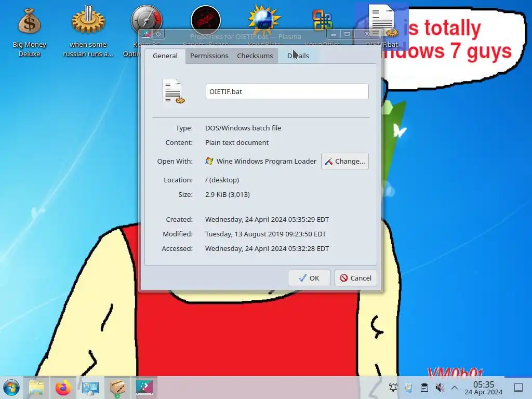Image resolution: width=532 pixels, height=399 pixels.
Task: Click the '/ (desktop)' location value
Action: [x=222, y=180]
